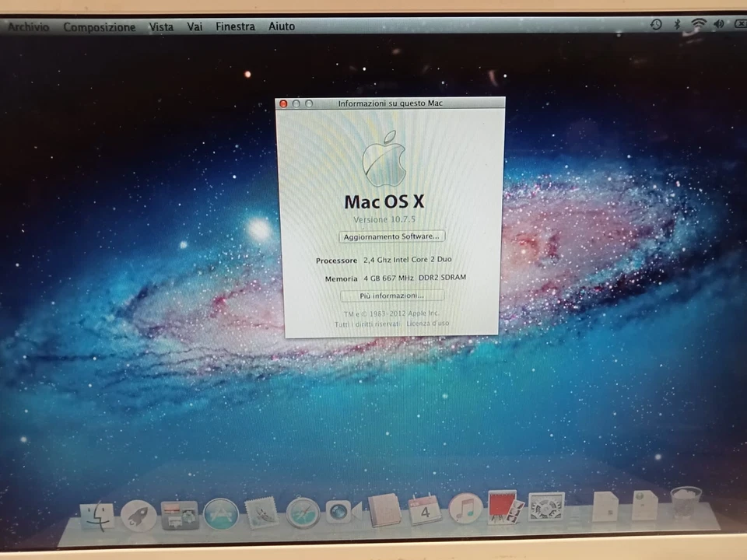Viewport: 747px width, 560px height.
Task: Launch Launchpad rocket icon
Action: 139,513
